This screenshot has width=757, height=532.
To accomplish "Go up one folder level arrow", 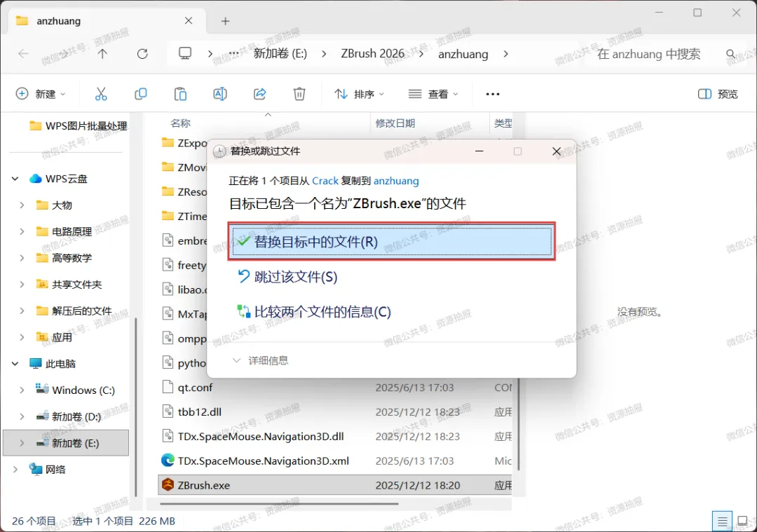I will (102, 53).
